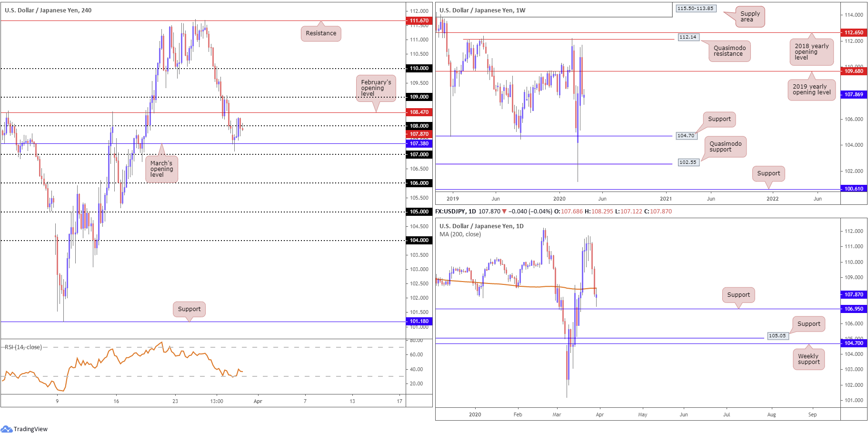
Task: Click the 108.470 red price label
Action: [x=419, y=112]
